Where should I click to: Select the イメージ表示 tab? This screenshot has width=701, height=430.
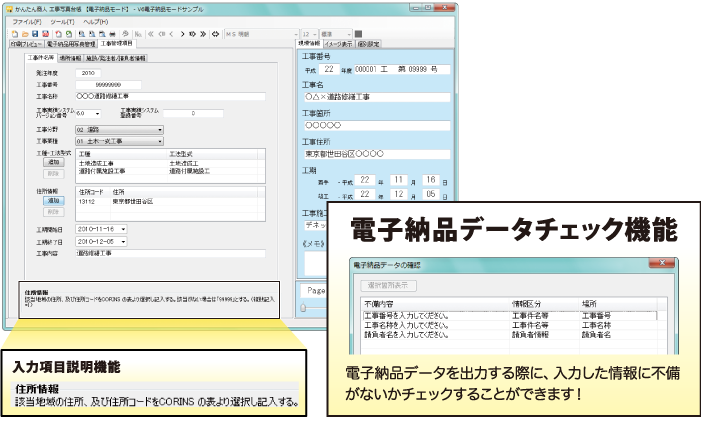(x=339, y=44)
